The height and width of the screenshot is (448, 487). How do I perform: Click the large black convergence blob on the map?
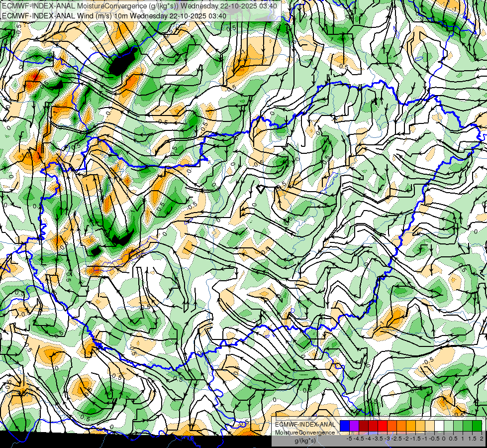pos(122,61)
